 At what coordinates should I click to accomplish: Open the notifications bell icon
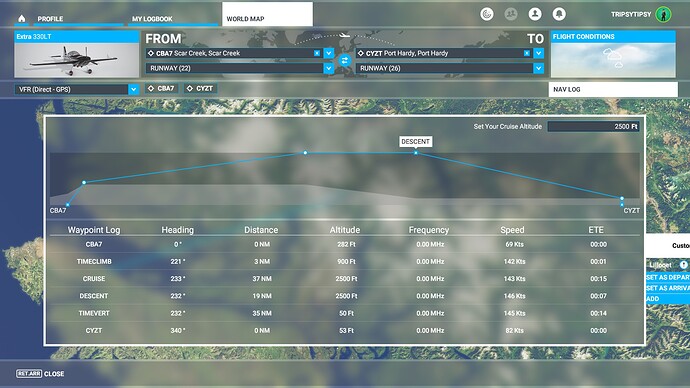(559, 14)
